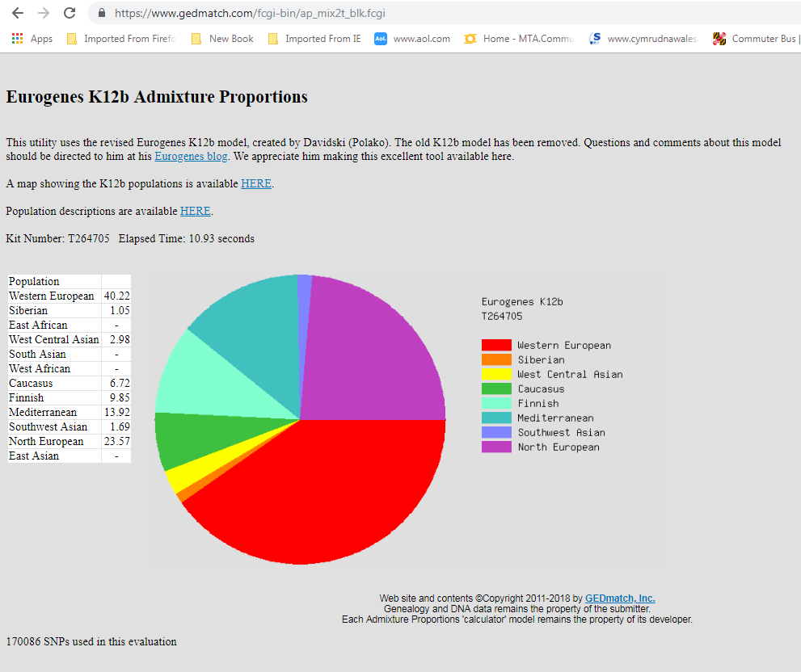Click the browser forward arrow
Viewport: 801px width, 672px height.
[44, 13]
